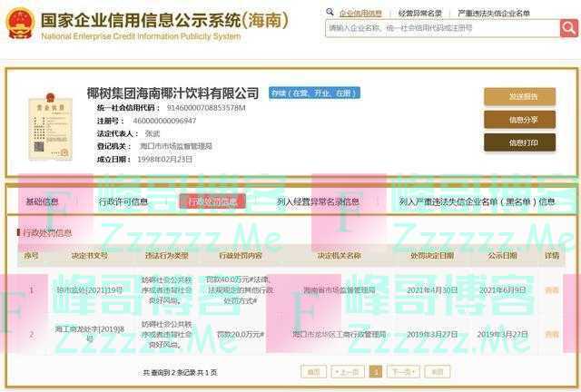Click the blue 存续 status badge

[315, 93]
